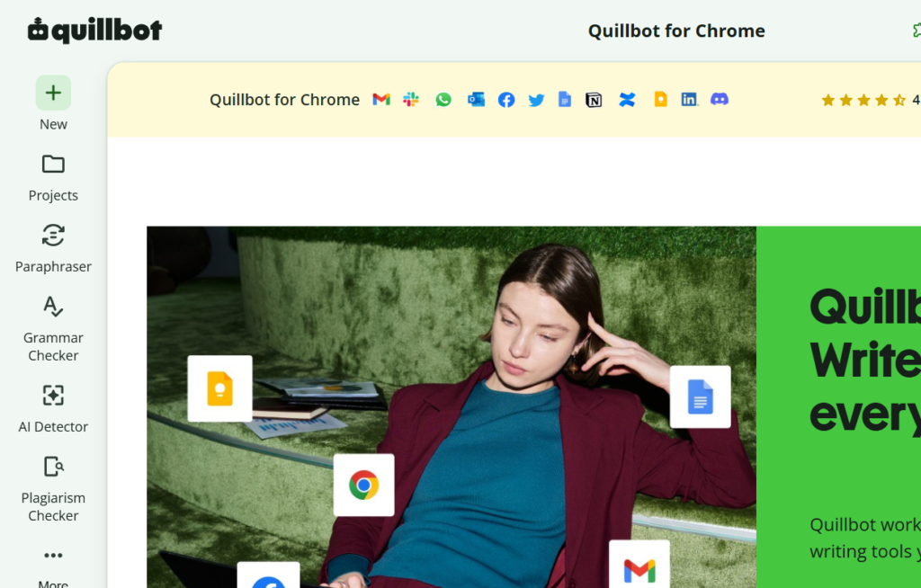Click the LinkedIn icon in banner
The height and width of the screenshot is (588, 921).
pos(690,99)
